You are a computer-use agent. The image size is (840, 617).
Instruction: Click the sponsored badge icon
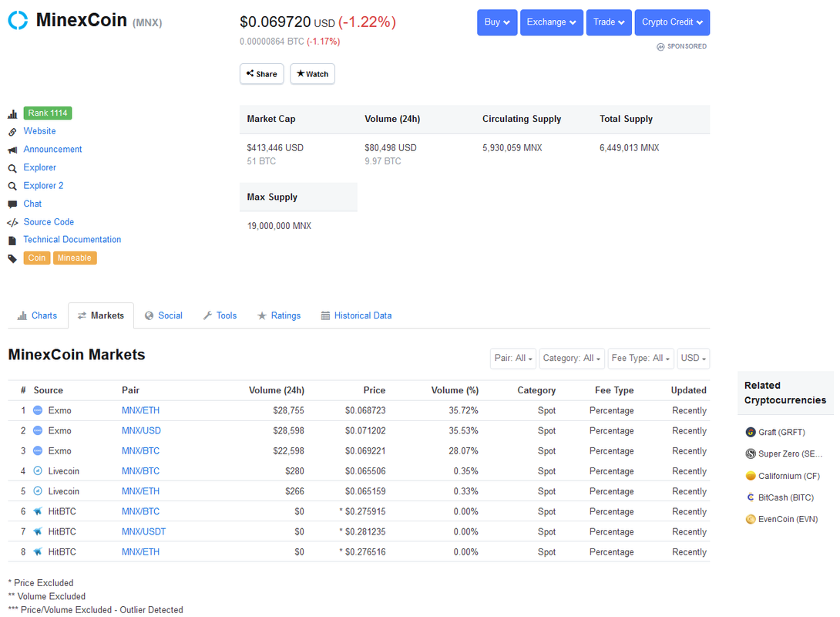click(x=660, y=46)
